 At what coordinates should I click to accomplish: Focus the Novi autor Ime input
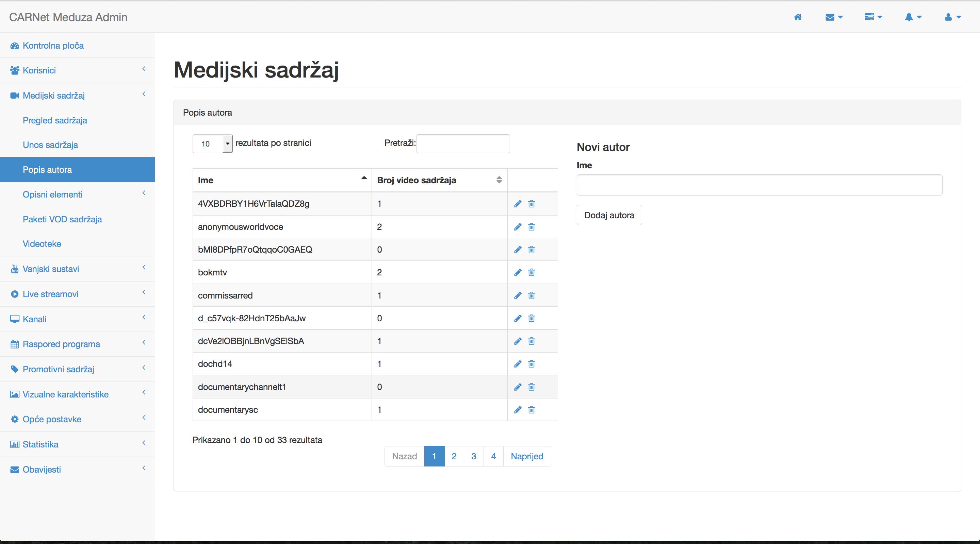(x=759, y=185)
